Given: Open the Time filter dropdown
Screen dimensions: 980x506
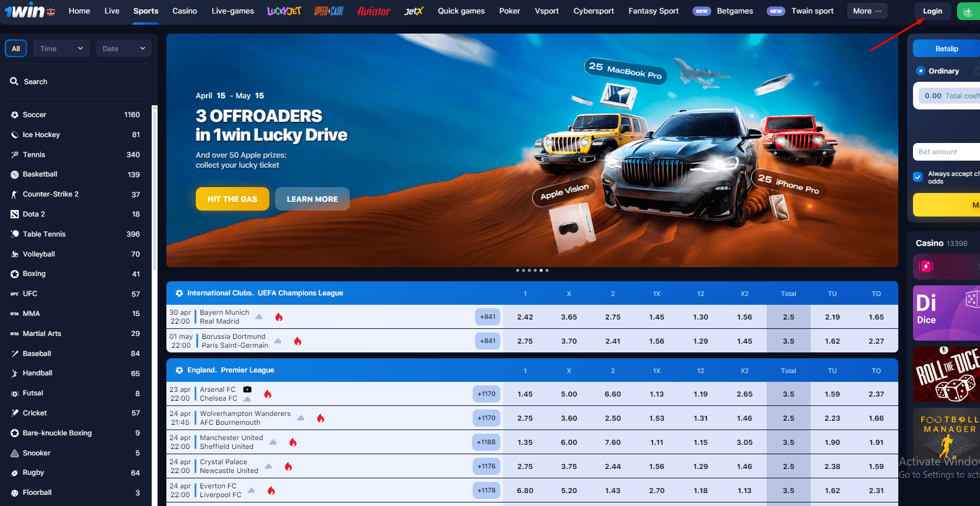Looking at the screenshot, I should (x=61, y=49).
